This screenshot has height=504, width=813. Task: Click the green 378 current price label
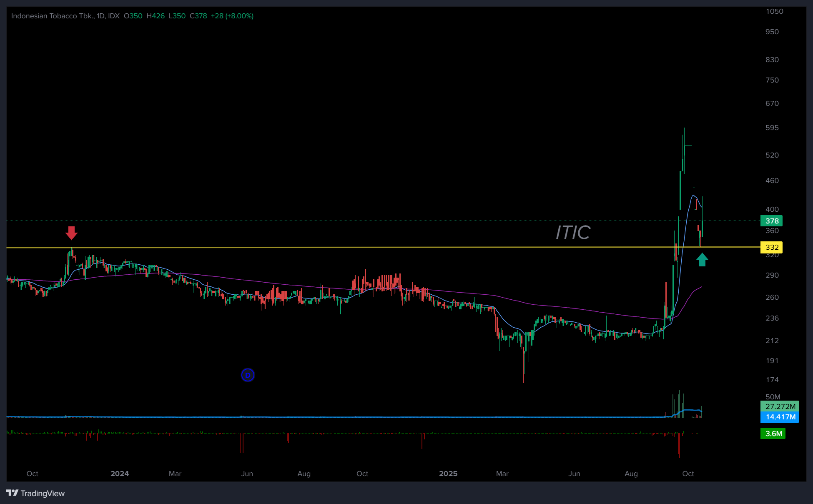[x=771, y=221]
